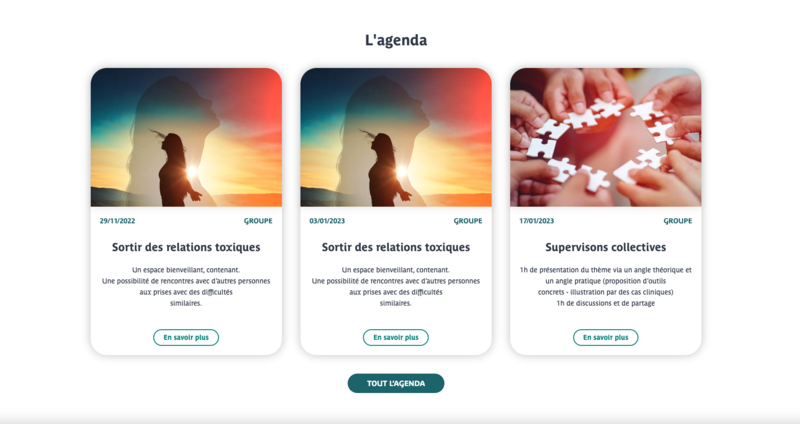The image size is (800, 424).
Task: Open the sunset silhouette image dated 29/11/2022
Action: pyautogui.click(x=186, y=137)
